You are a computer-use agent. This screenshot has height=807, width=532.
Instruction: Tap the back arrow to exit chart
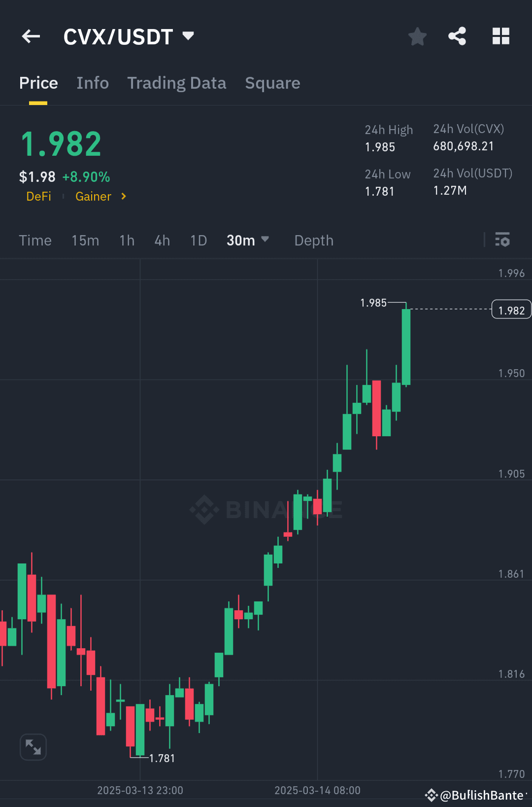click(x=31, y=36)
